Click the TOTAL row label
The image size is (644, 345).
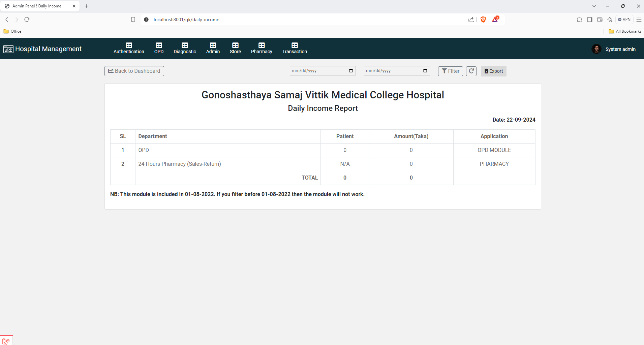pos(309,178)
